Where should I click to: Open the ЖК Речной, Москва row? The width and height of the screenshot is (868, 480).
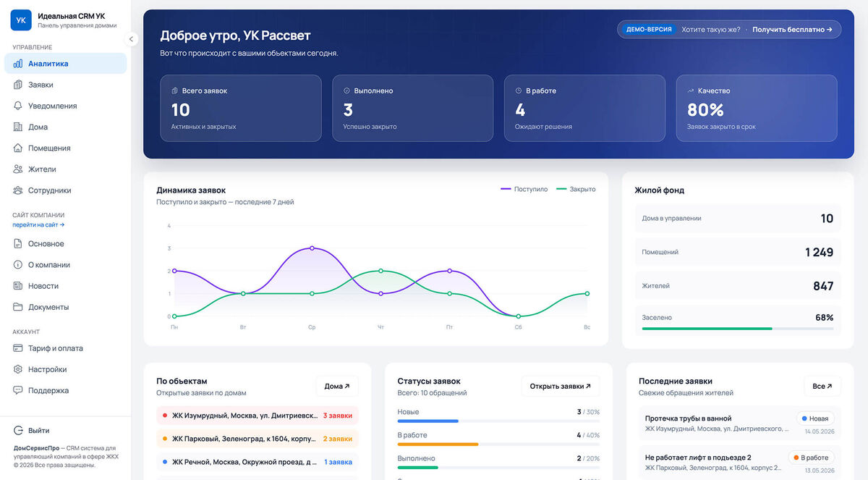click(x=258, y=462)
